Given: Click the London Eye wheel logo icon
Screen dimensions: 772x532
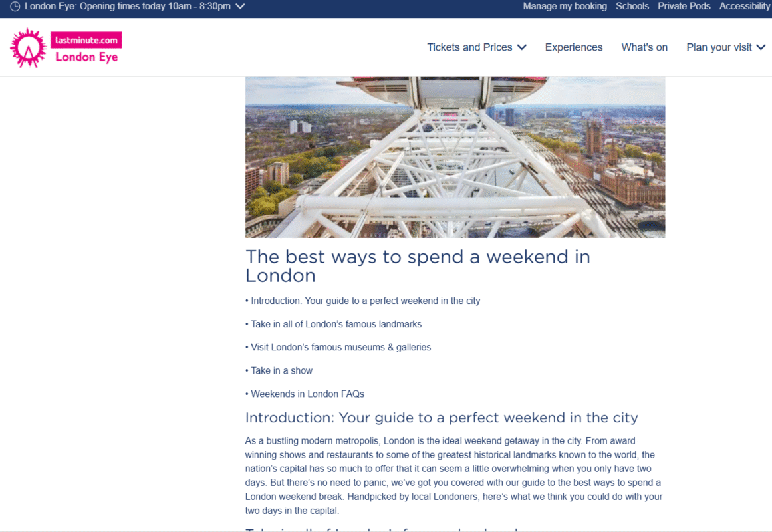Looking at the screenshot, I should pos(29,48).
